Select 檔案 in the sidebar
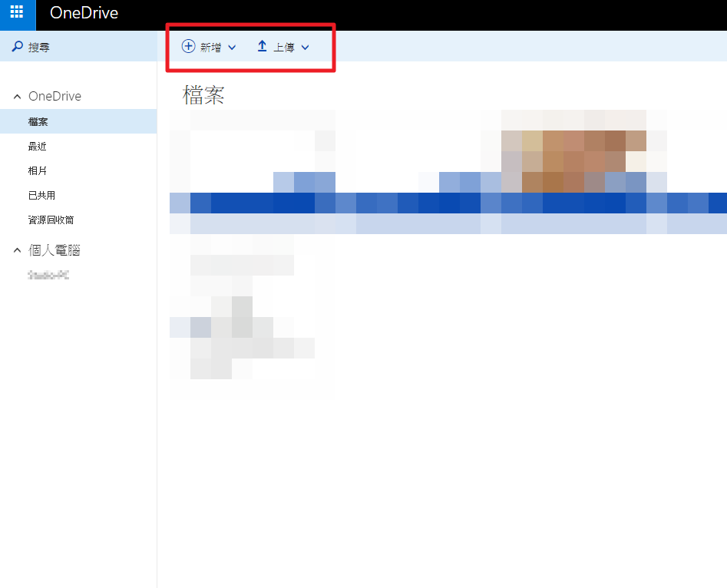Screen dimensions: 727x588 click(78, 121)
